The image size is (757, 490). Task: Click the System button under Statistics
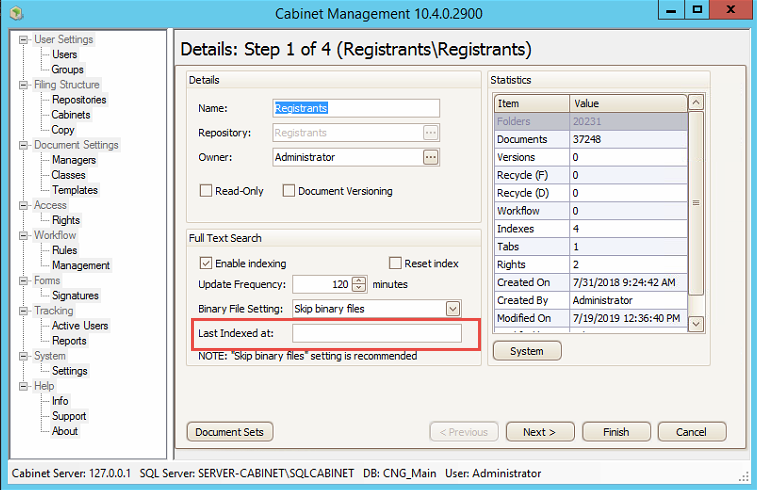(x=527, y=351)
